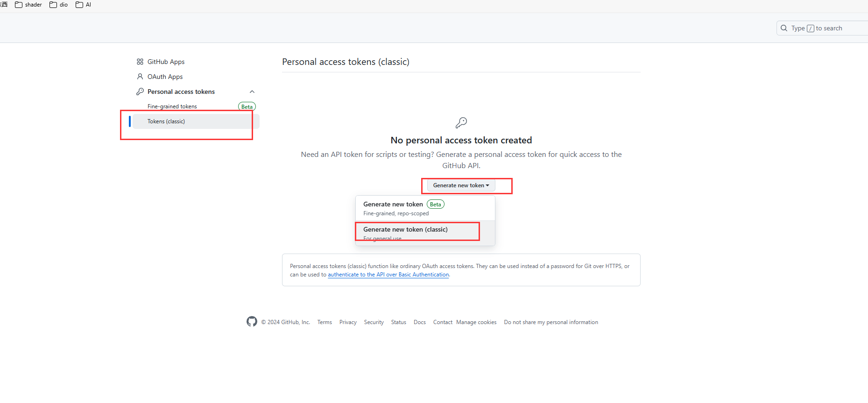This screenshot has width=868, height=403.
Task: Open Fine-grained tokens in sidebar
Action: coord(172,106)
